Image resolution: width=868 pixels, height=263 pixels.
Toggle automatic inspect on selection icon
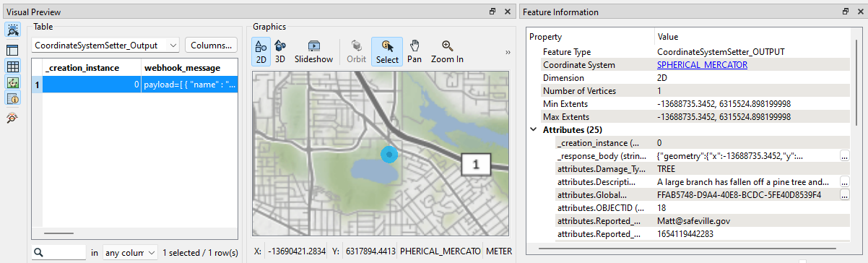(13, 30)
